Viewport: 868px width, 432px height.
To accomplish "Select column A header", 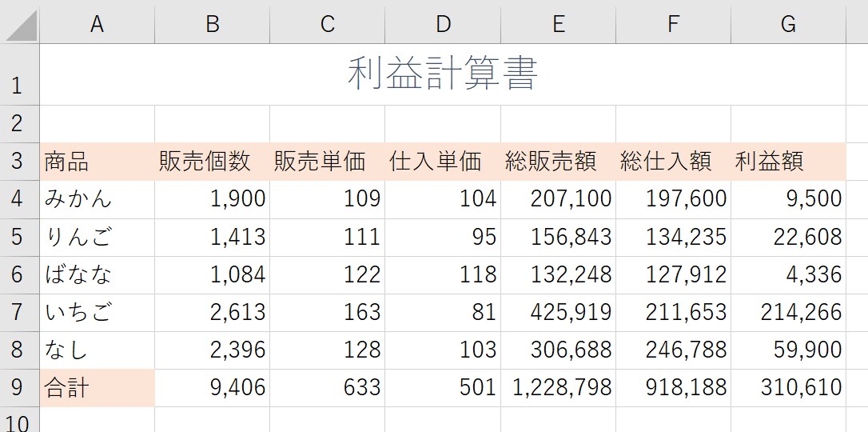I will [x=98, y=25].
